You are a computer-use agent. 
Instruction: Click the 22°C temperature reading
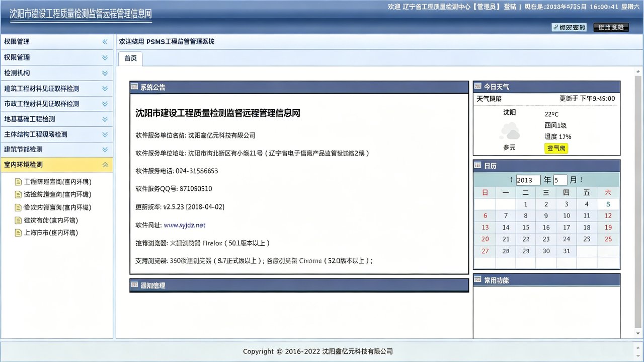(x=551, y=114)
